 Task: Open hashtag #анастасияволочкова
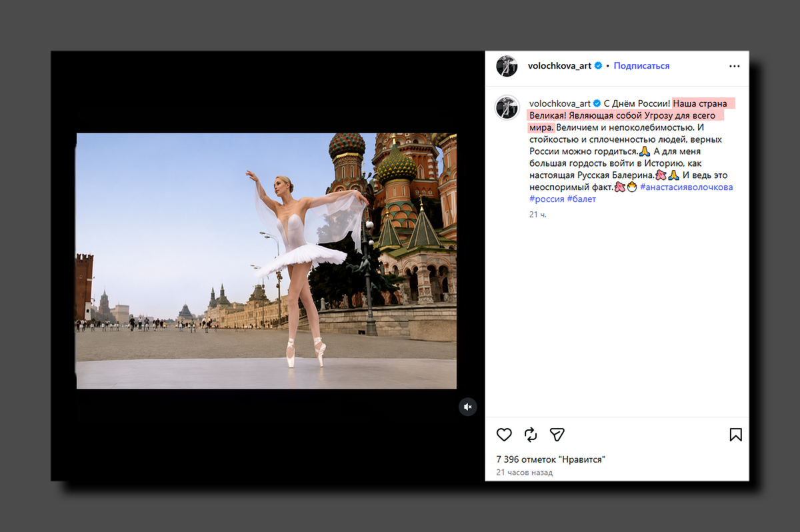tap(686, 187)
